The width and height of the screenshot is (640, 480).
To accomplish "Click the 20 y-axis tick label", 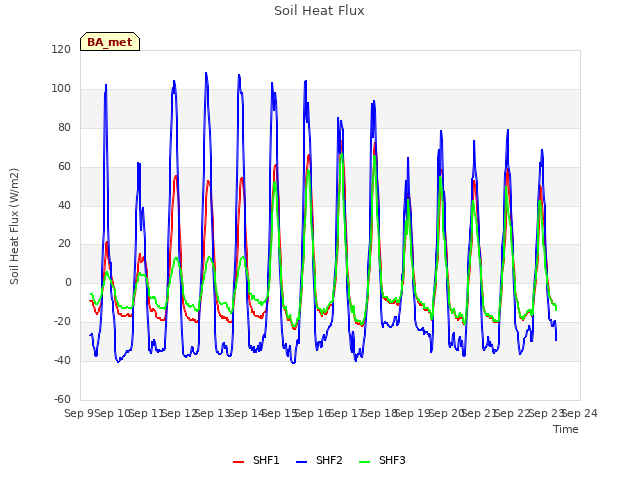I will point(64,244).
